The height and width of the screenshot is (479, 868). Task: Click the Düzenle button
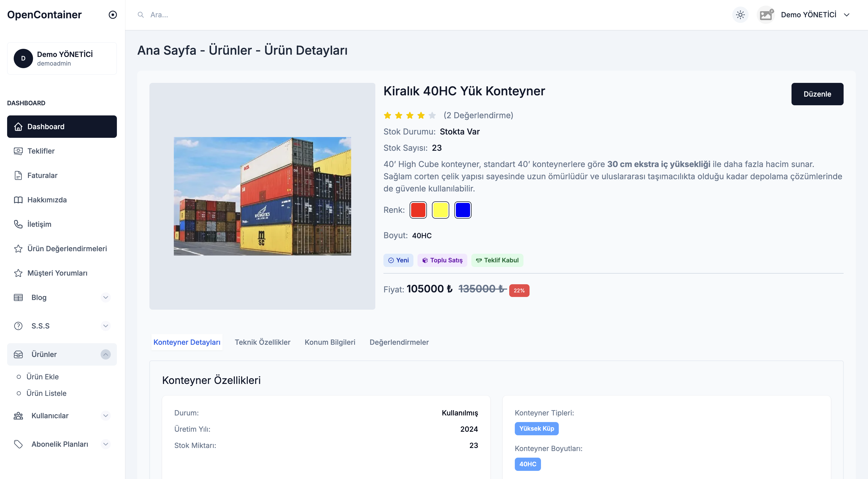(817, 94)
